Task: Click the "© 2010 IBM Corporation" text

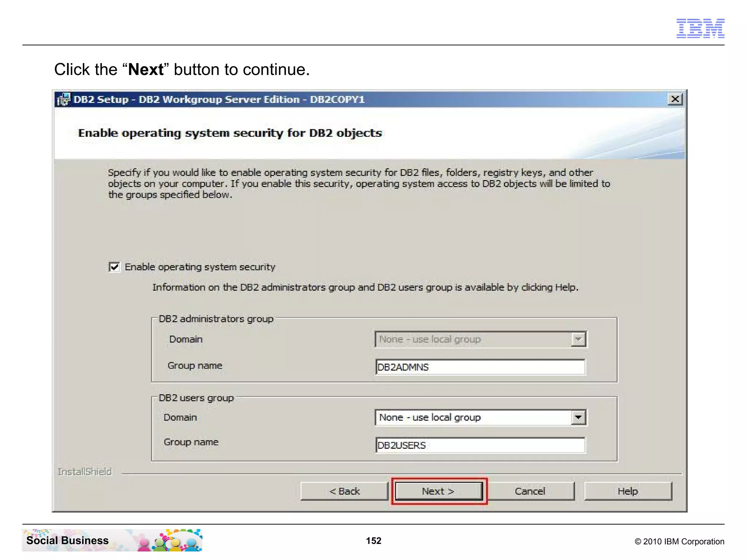Action: click(680, 541)
